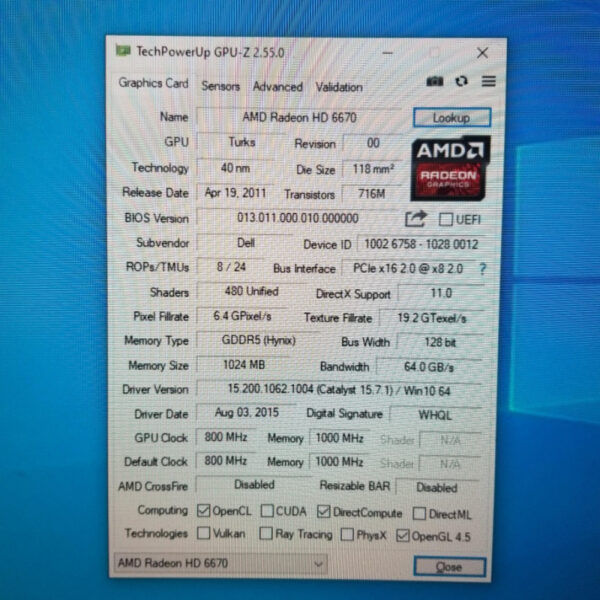Click the Memory Type GDDR5 (Hynix)

point(258,340)
